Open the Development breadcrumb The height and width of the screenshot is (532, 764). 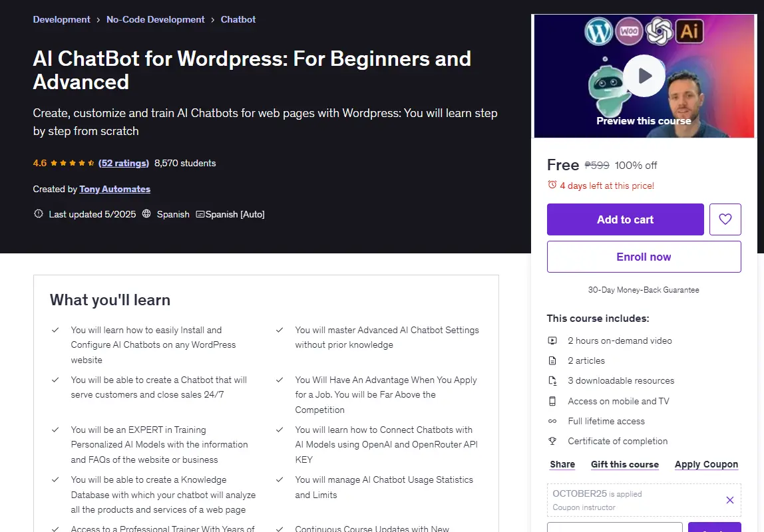(61, 19)
